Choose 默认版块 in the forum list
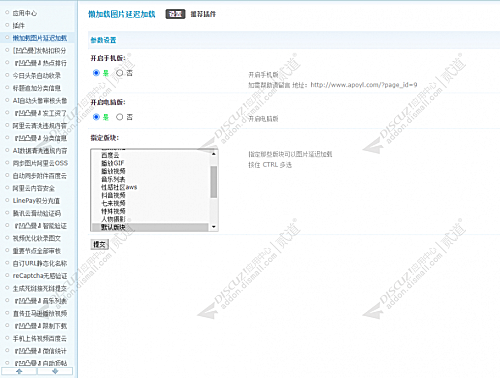 (150, 227)
